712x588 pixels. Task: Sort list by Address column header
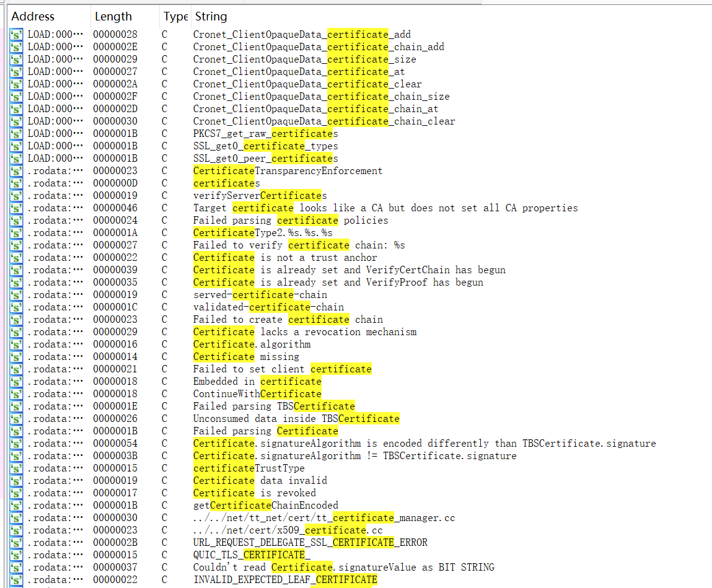[33, 17]
